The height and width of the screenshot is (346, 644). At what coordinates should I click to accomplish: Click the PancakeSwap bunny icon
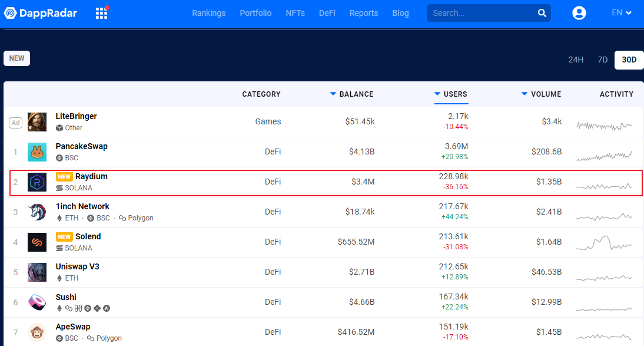pyautogui.click(x=37, y=152)
